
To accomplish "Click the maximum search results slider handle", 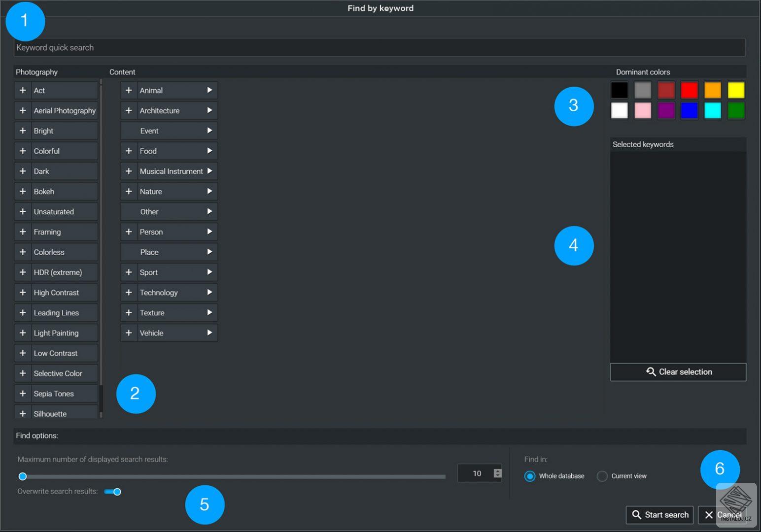I will [23, 476].
